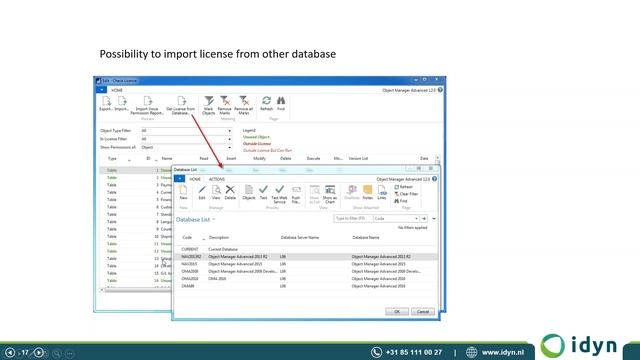Screen dimensions: 640x360
Task: Select OMA2016 row in Database List
Action: coord(306,278)
